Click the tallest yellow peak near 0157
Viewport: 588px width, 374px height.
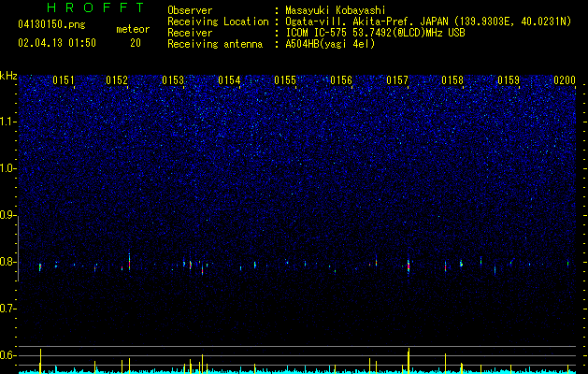point(409,359)
